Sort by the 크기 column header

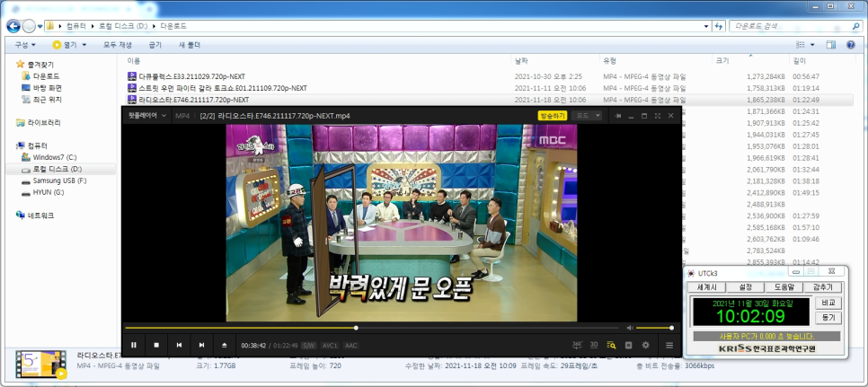(x=722, y=61)
